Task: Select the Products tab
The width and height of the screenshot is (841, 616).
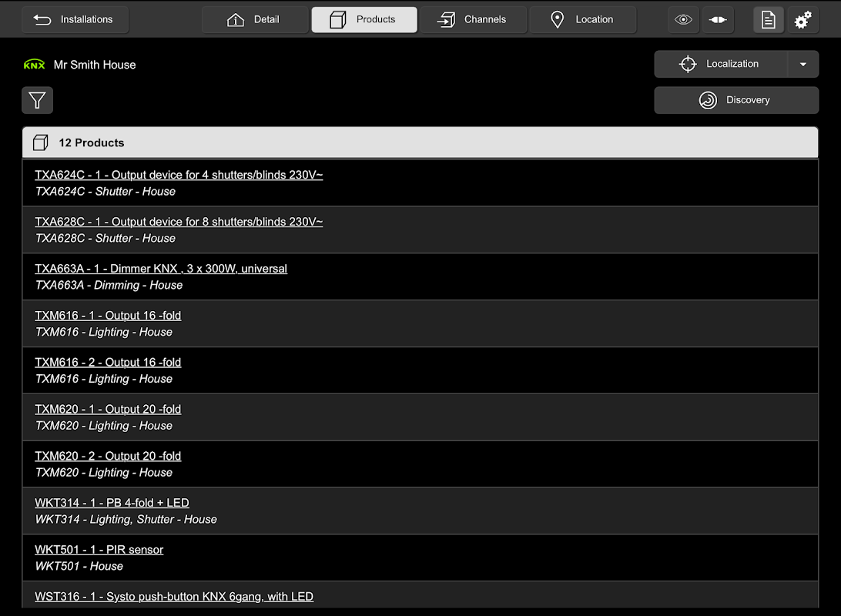Action: point(364,20)
